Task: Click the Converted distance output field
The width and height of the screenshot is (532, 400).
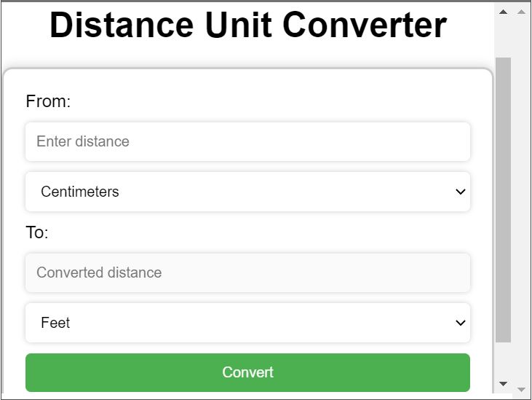Action: (x=247, y=272)
